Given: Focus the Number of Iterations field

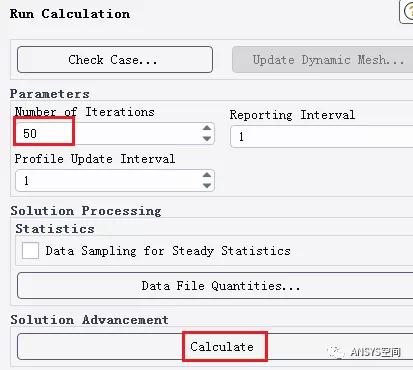Looking at the screenshot, I should [x=108, y=133].
